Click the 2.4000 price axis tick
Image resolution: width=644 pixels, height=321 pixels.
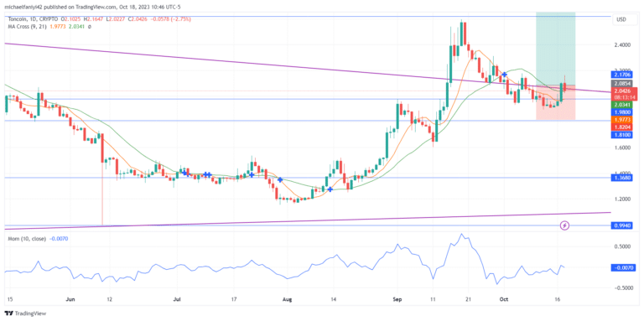coord(623,44)
